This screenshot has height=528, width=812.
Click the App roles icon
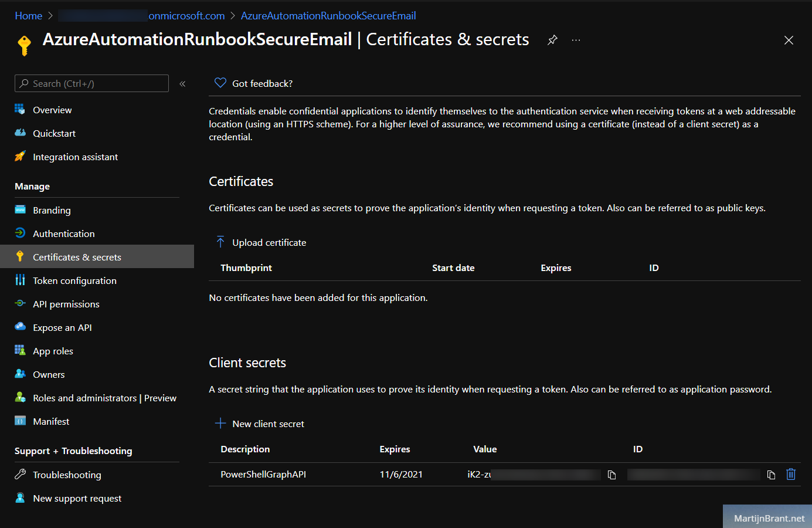[20, 350]
